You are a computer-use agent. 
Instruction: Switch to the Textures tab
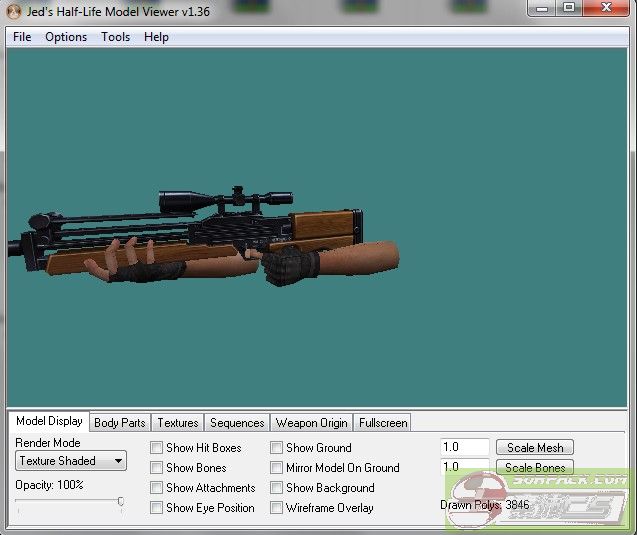(x=178, y=423)
